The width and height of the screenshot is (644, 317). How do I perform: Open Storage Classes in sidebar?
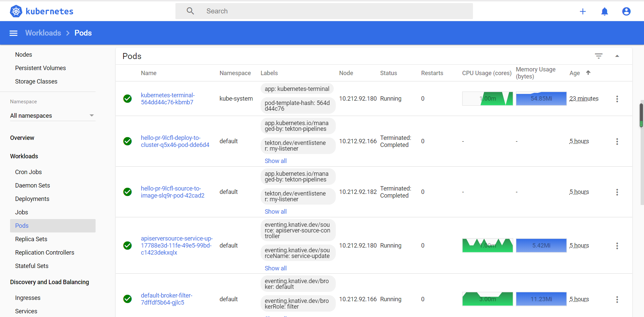coord(36,82)
